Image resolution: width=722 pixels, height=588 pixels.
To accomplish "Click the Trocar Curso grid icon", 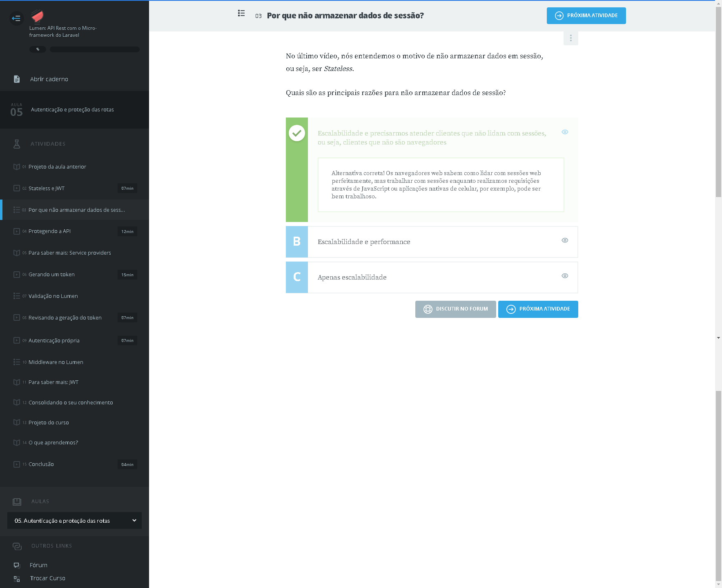I will click(17, 579).
